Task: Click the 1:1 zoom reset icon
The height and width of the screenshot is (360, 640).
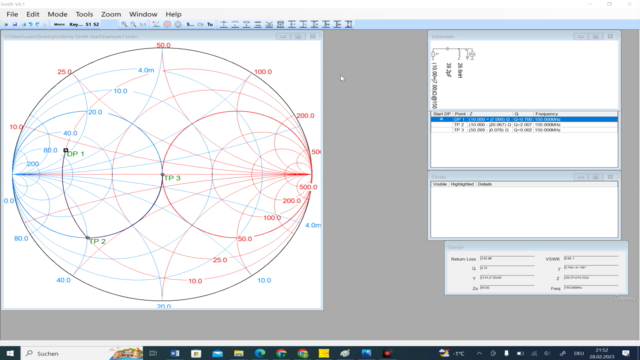Action: pos(143,24)
